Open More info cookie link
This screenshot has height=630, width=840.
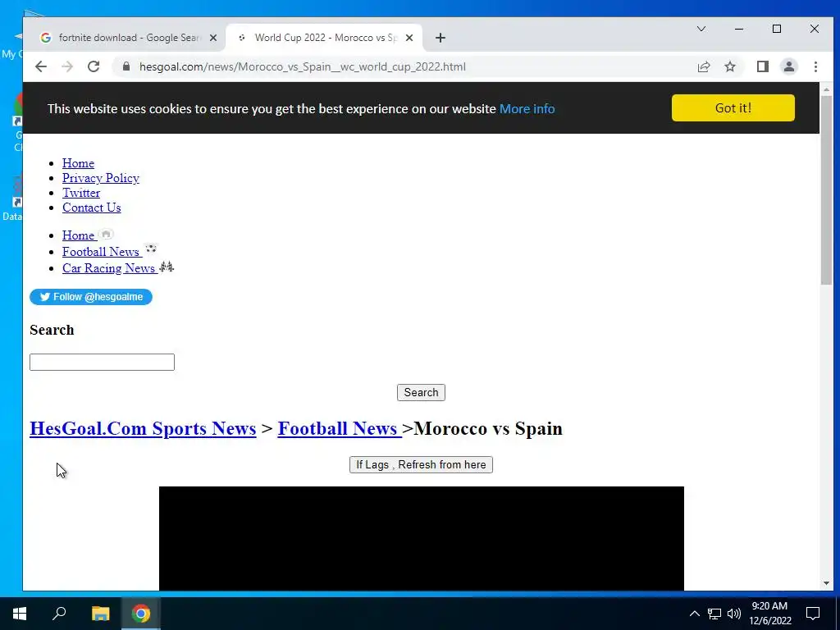pyautogui.click(x=527, y=109)
